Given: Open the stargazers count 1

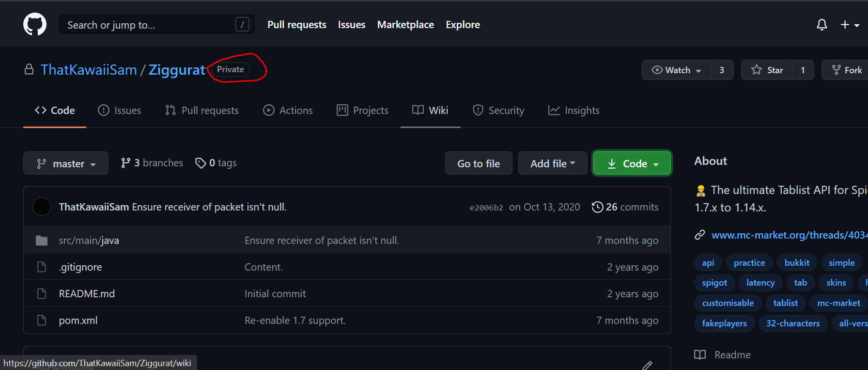Looking at the screenshot, I should coord(803,70).
